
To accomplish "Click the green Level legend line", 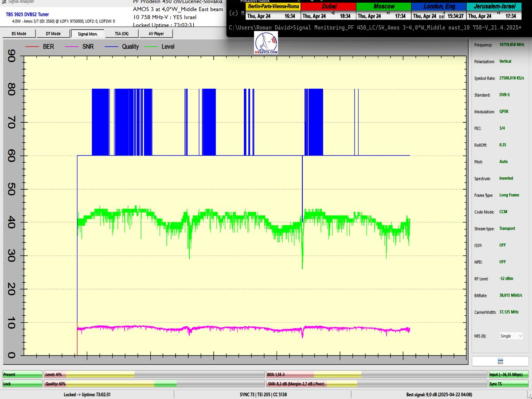I will (152, 47).
